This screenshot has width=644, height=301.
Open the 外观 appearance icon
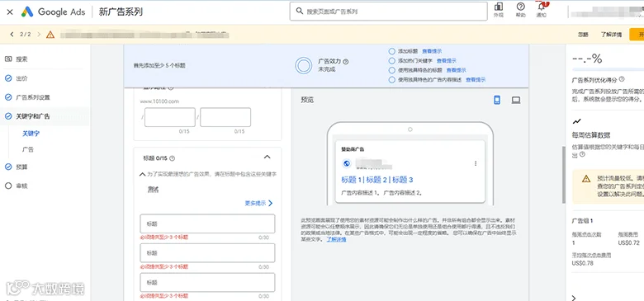[x=498, y=7]
